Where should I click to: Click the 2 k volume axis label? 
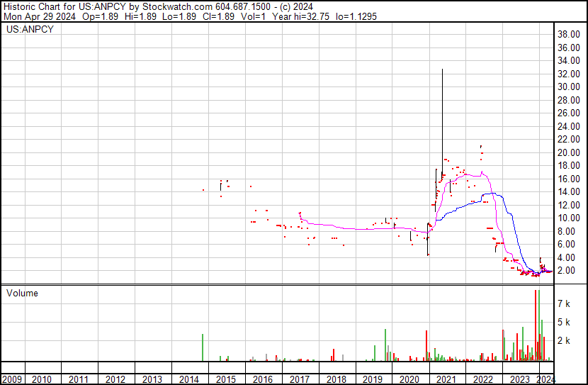(564, 341)
